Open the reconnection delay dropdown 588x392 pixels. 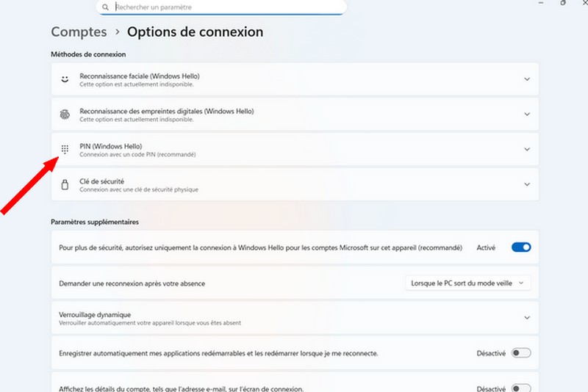(x=468, y=283)
